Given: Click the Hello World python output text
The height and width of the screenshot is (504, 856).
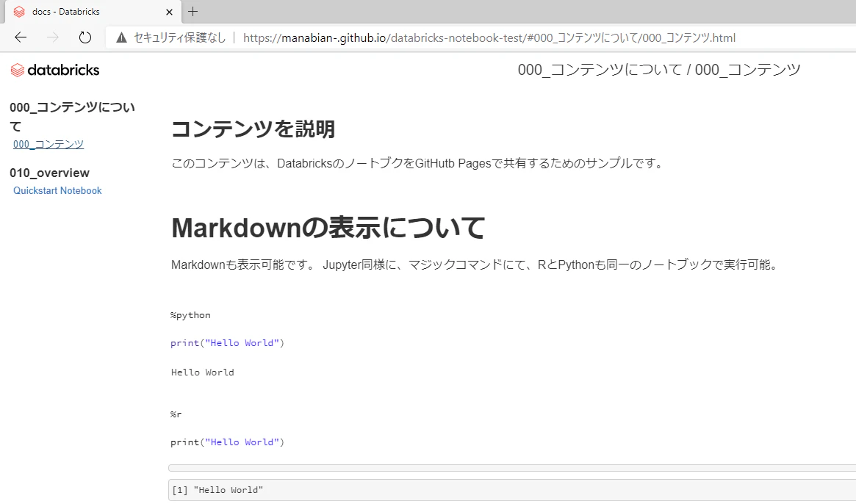Looking at the screenshot, I should [203, 372].
